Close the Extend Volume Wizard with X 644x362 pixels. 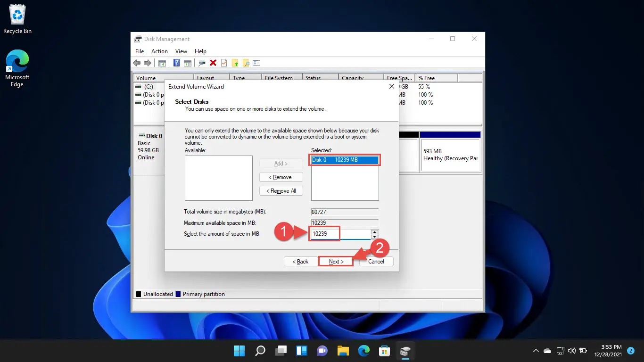pos(391,87)
